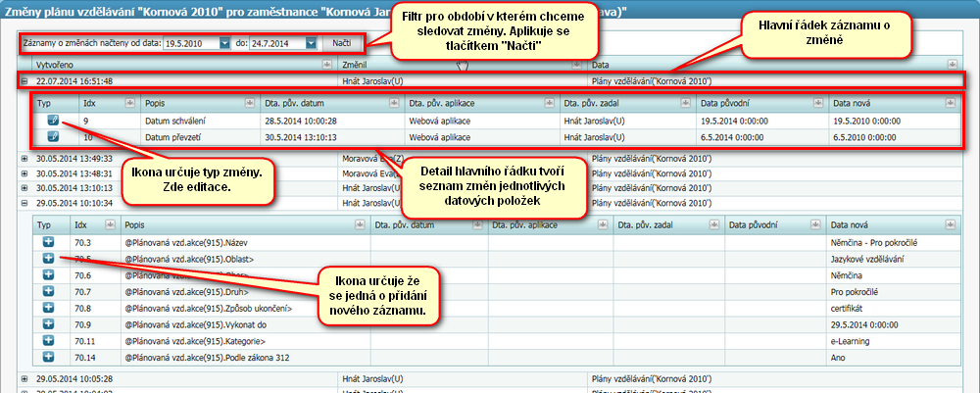This screenshot has height=393, width=980.
Task: Select the cell 'Datum schválení'
Action: click(x=199, y=122)
